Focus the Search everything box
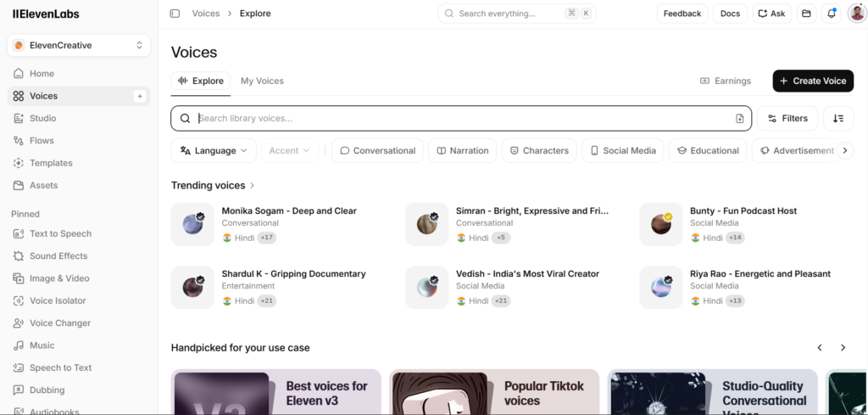Image resolution: width=868 pixels, height=415 pixels. [517, 14]
